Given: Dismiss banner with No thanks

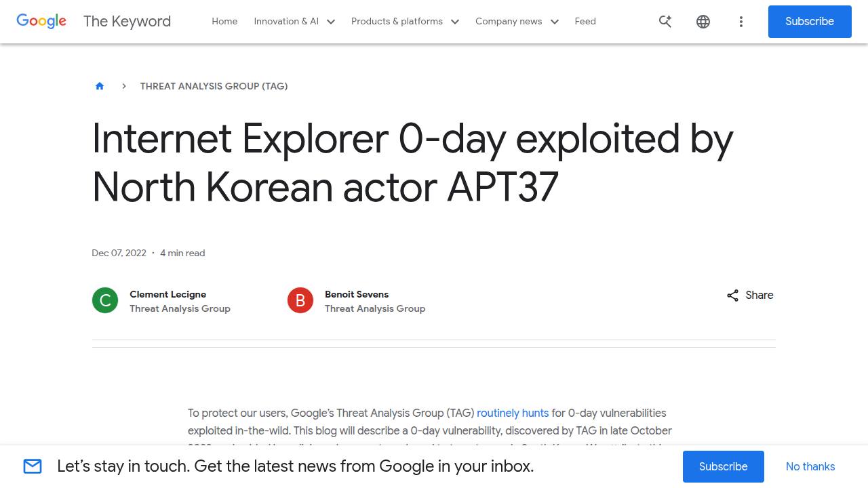Looking at the screenshot, I should click(x=810, y=466).
